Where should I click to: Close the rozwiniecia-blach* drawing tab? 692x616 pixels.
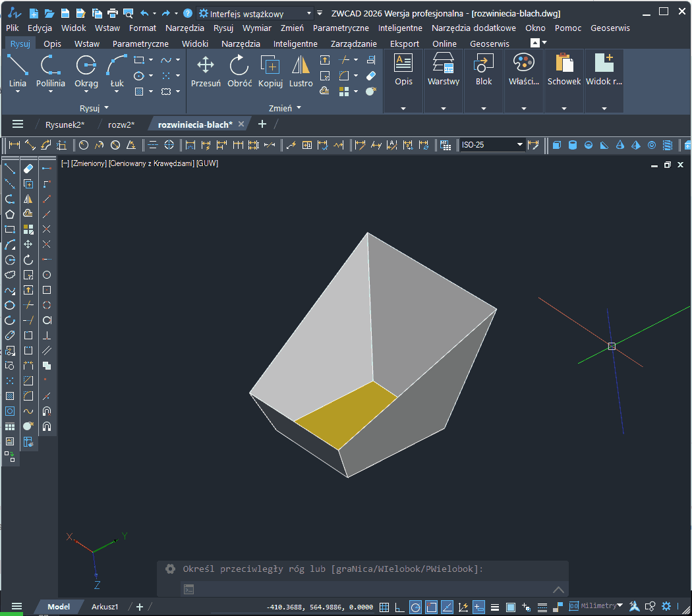tap(241, 125)
